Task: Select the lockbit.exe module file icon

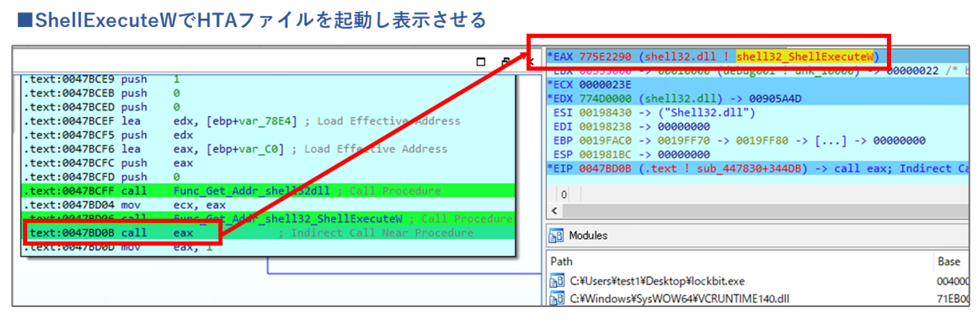Action: tap(557, 281)
